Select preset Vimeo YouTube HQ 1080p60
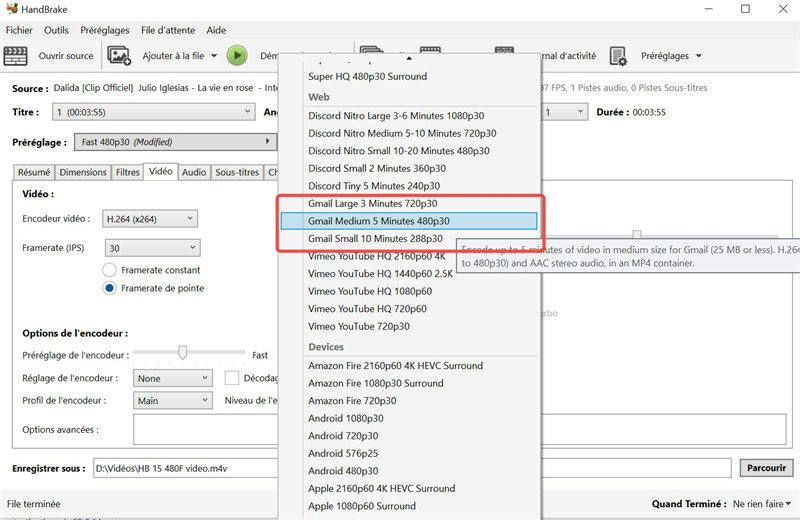This screenshot has width=800, height=520. (x=370, y=291)
